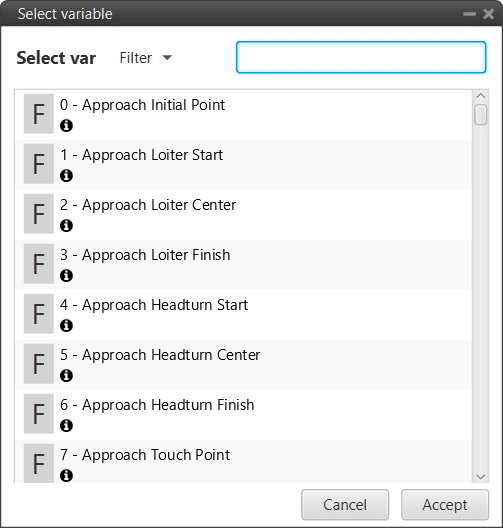Click the scrollbar up arrow
Viewport: 503px width, 528px height.
480,96
